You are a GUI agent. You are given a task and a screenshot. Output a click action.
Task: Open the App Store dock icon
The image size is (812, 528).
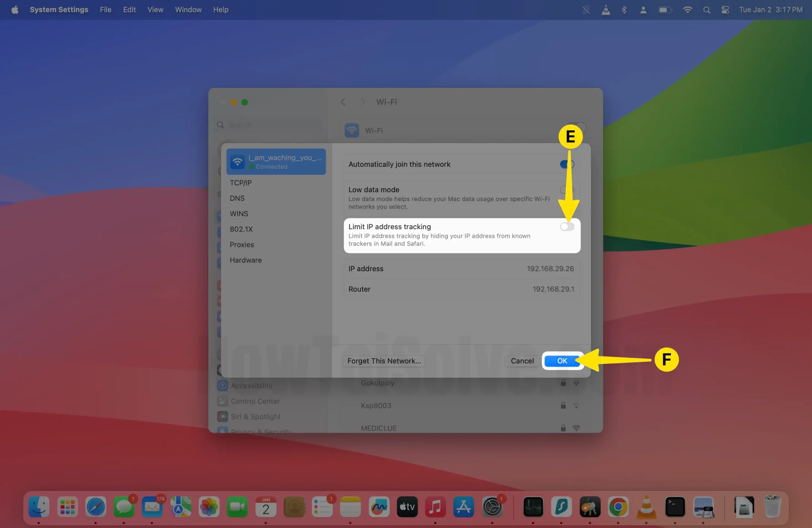pos(463,506)
